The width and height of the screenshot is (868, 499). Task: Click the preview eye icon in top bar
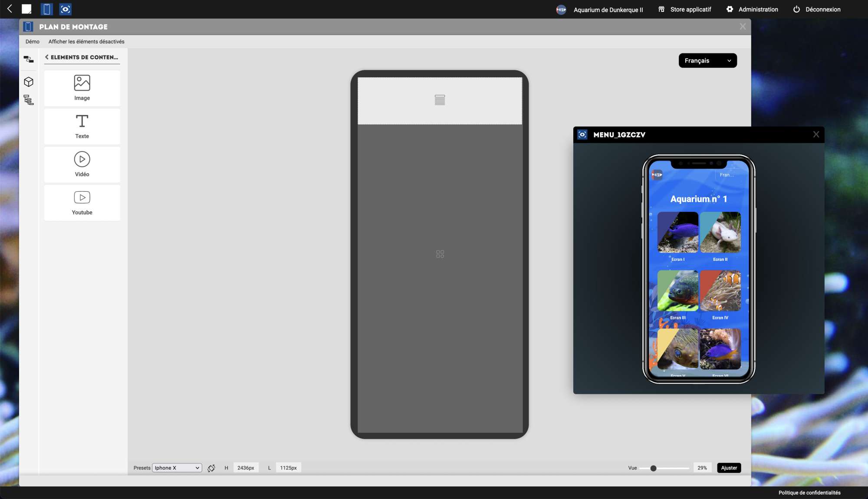click(65, 9)
